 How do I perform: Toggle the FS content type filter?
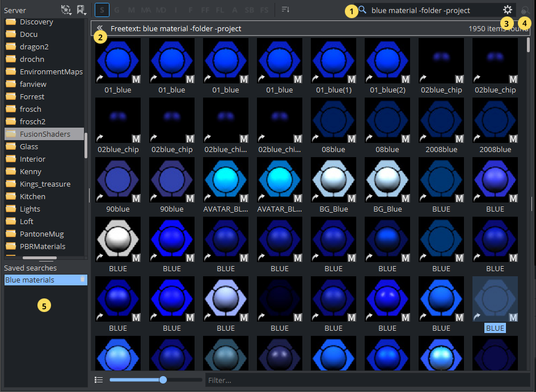click(264, 10)
